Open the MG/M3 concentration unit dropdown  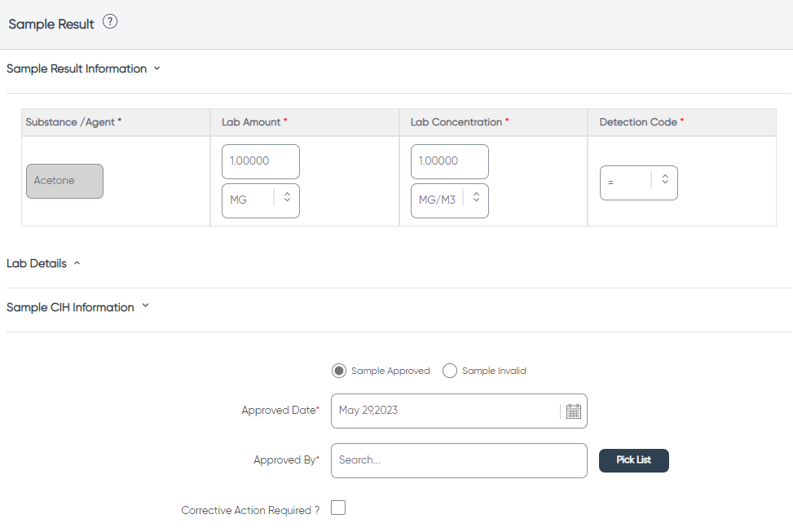click(450, 200)
